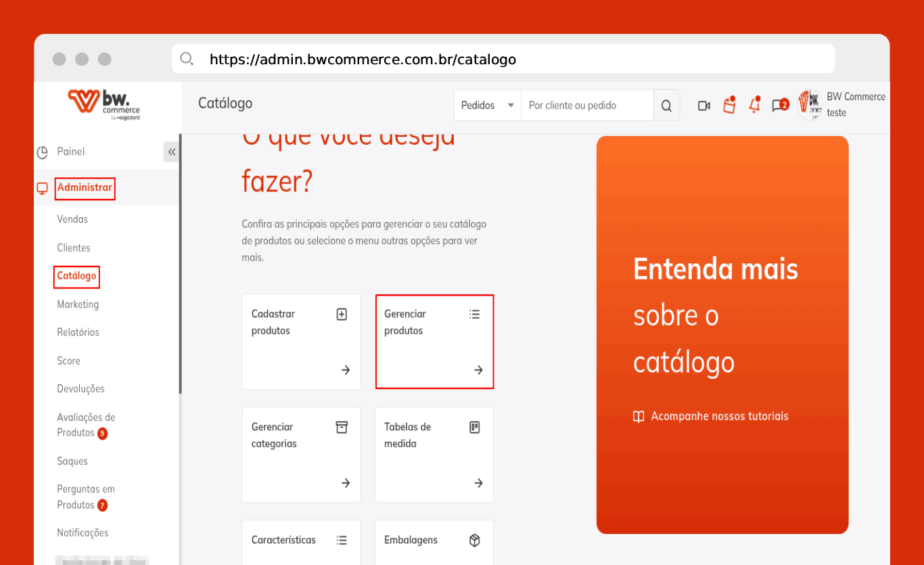Open the Cadastrar produtos card
This screenshot has height=565, width=924.
(x=302, y=342)
